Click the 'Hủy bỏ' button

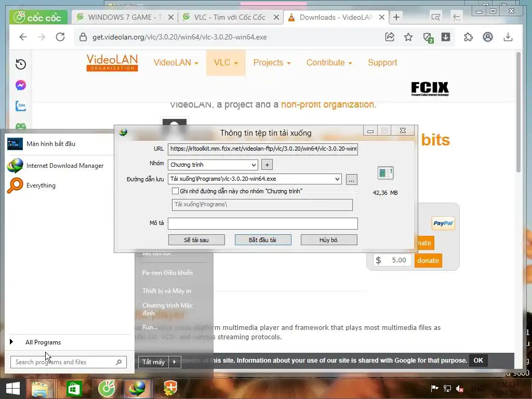coord(329,240)
